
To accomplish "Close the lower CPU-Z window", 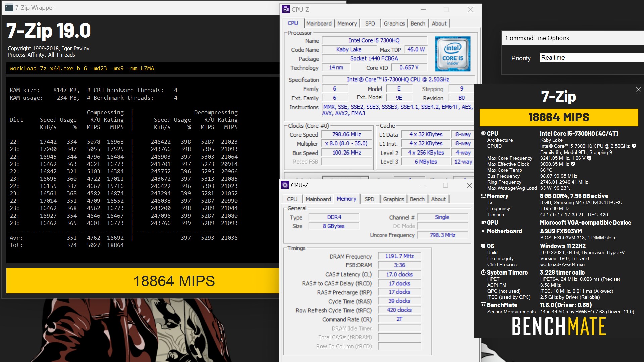I will (469, 185).
